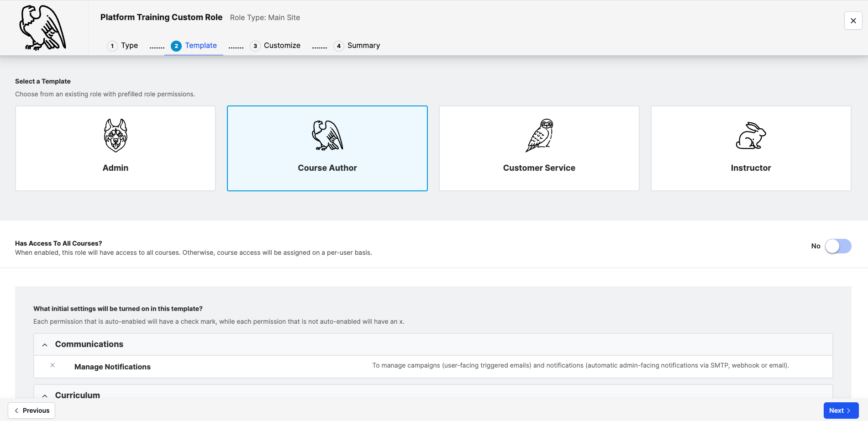
Task: Click the Platform Training Custom Role title
Action: [161, 17]
